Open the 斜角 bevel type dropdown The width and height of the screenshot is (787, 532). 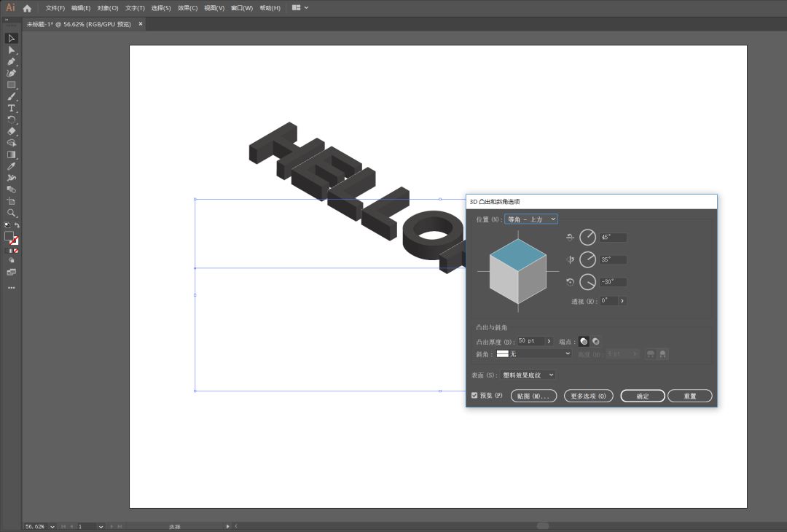click(x=533, y=353)
